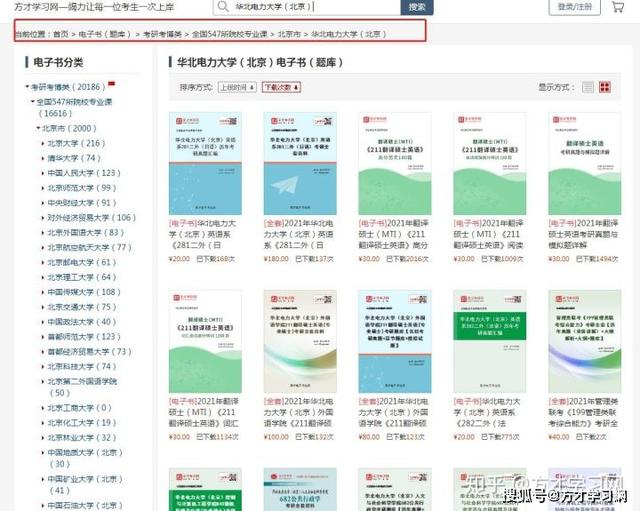This screenshot has width=640, height=511.
Task: Open the 登录/注册 login button
Action: [x=575, y=7]
